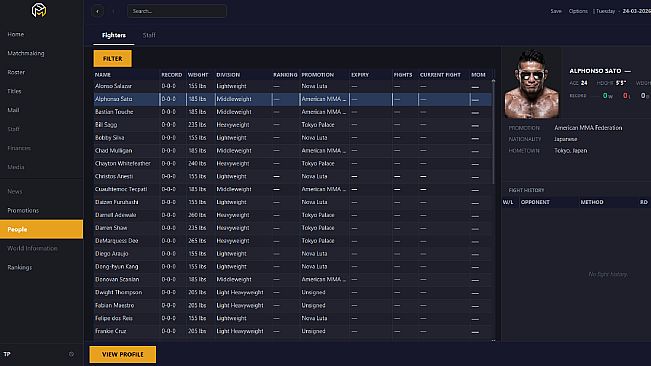
Task: Select the Chad Mulligan row
Action: (x=293, y=151)
